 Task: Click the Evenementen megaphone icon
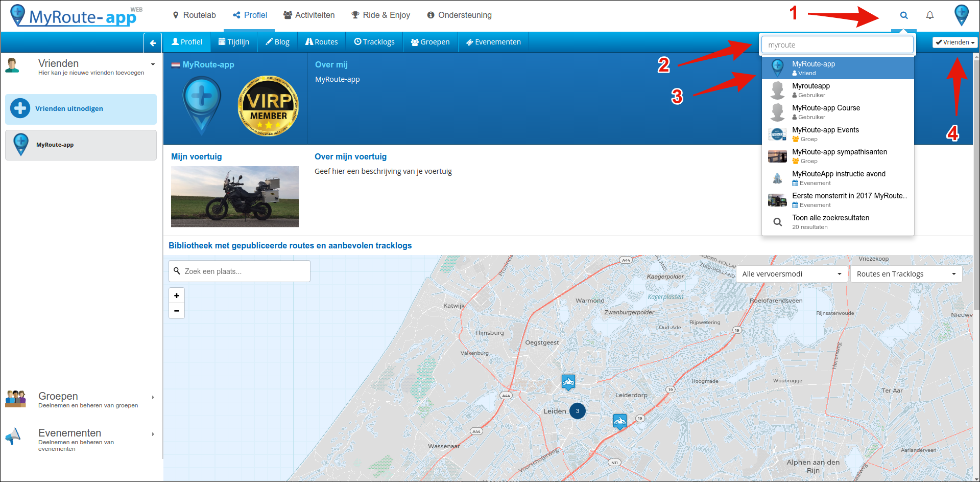[x=13, y=436]
